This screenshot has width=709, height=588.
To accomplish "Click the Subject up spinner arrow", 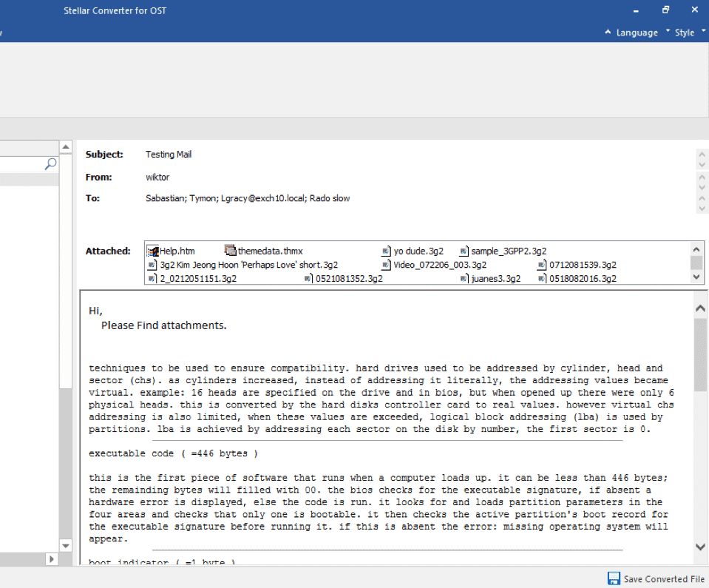I will tap(702, 155).
